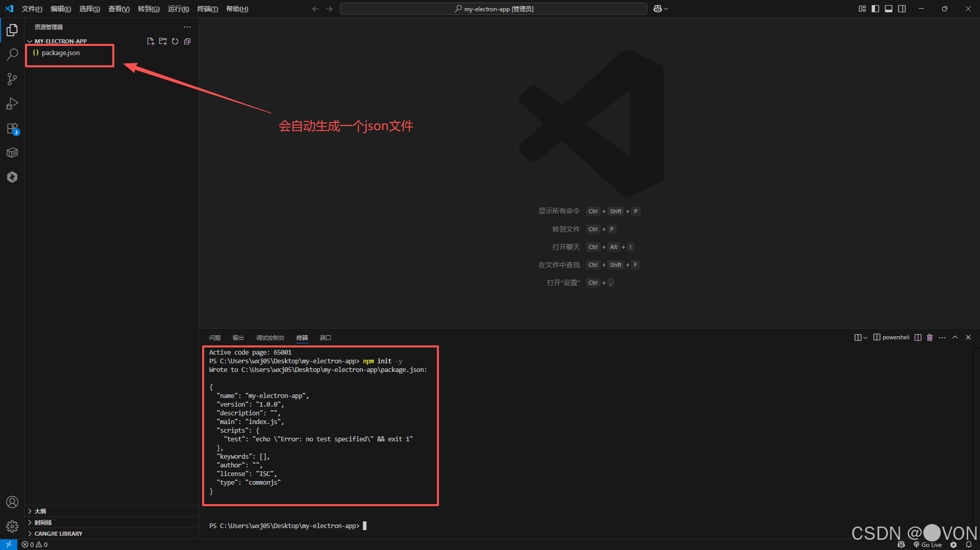The image size is (980, 550).
Task: Open the Copilot dropdown chevron in title bar
Action: 666,9
